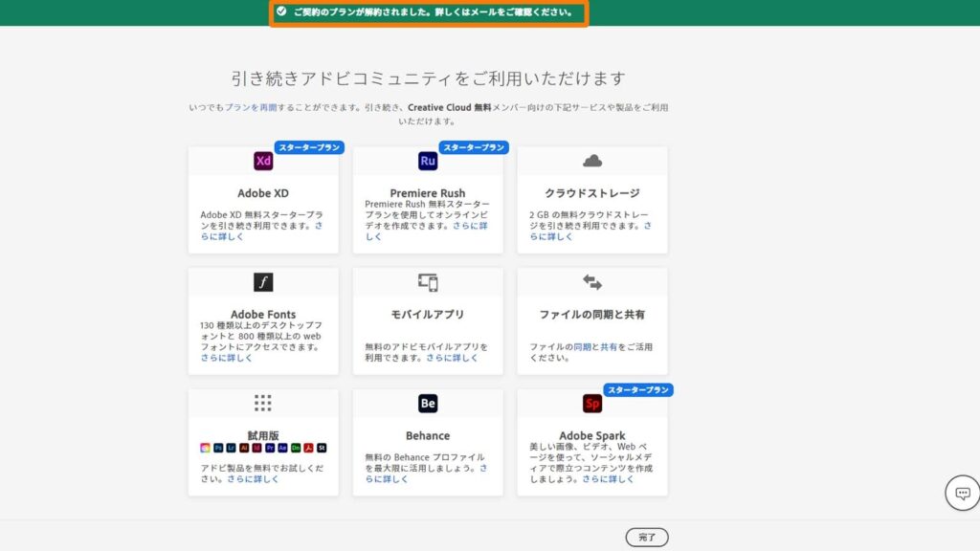Click the クラウドストレージ card title

[x=592, y=193]
